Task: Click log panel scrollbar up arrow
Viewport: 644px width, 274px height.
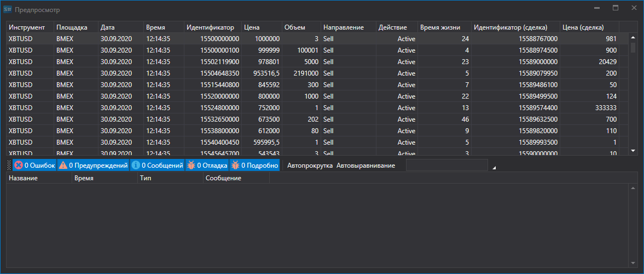Action: coord(633,187)
